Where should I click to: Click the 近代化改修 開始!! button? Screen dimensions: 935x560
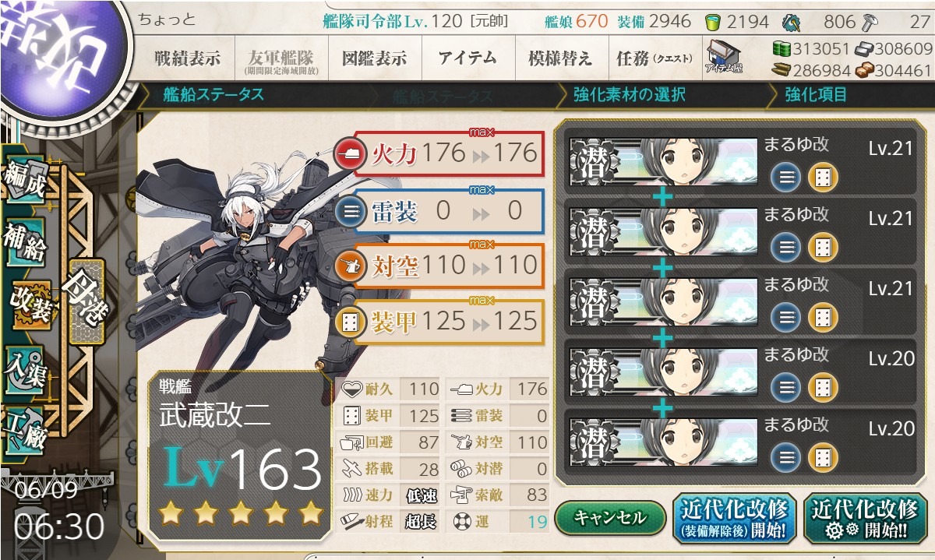[864, 519]
